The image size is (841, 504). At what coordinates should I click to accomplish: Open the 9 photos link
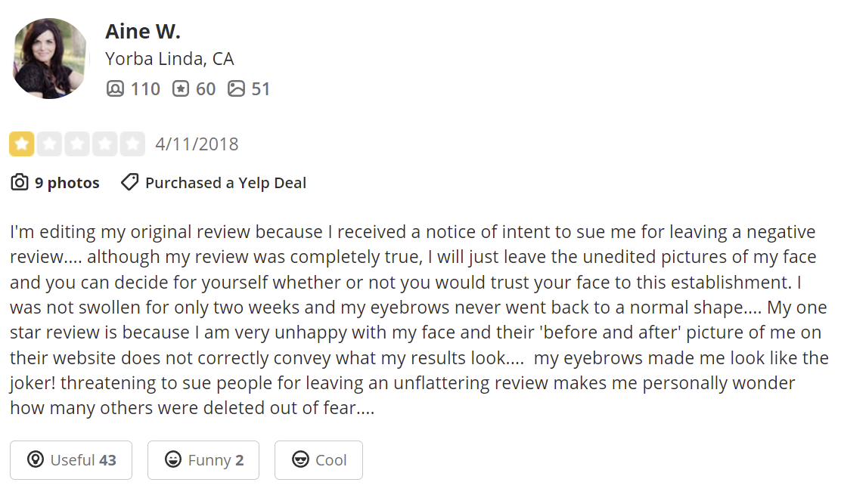[x=67, y=183]
